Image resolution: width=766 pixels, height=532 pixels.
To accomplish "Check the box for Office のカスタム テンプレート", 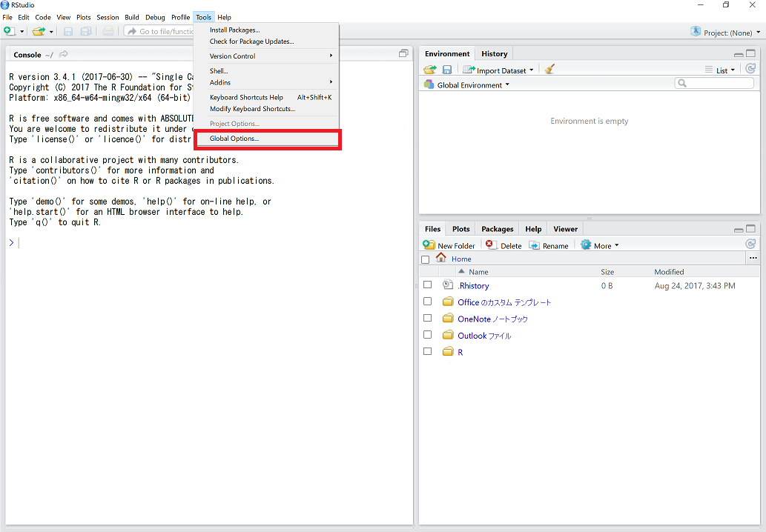I will (427, 301).
